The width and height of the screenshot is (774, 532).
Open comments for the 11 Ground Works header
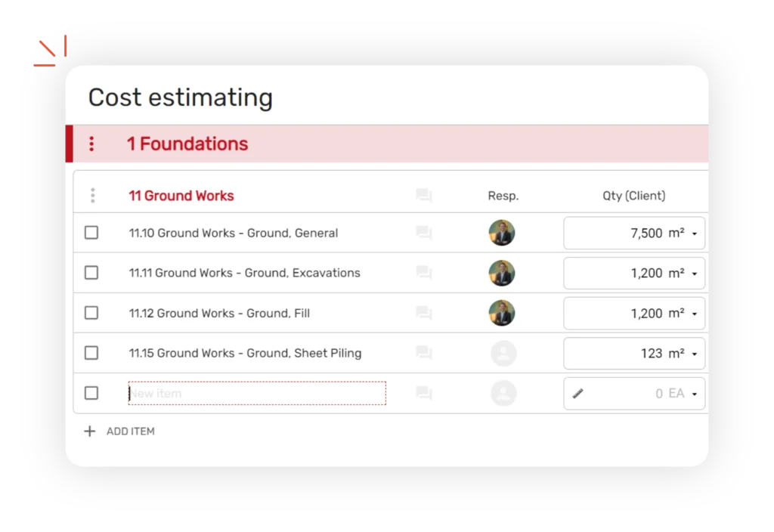point(424,196)
